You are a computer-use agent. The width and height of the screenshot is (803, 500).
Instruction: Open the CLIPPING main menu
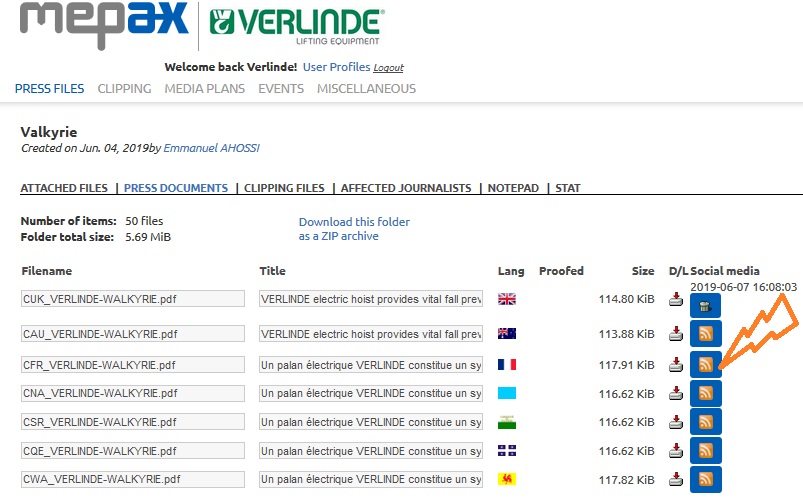[124, 89]
